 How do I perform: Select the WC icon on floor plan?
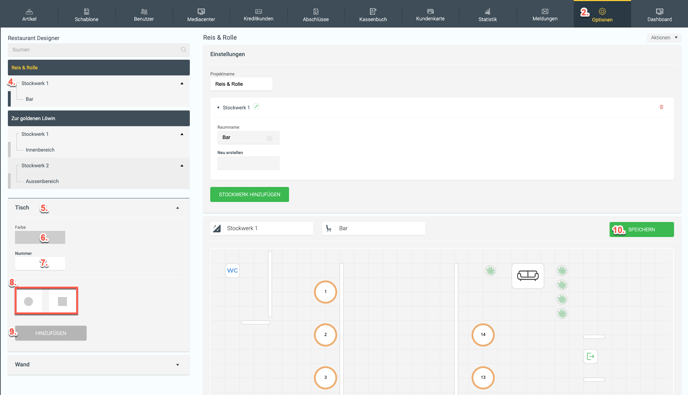[x=232, y=270]
